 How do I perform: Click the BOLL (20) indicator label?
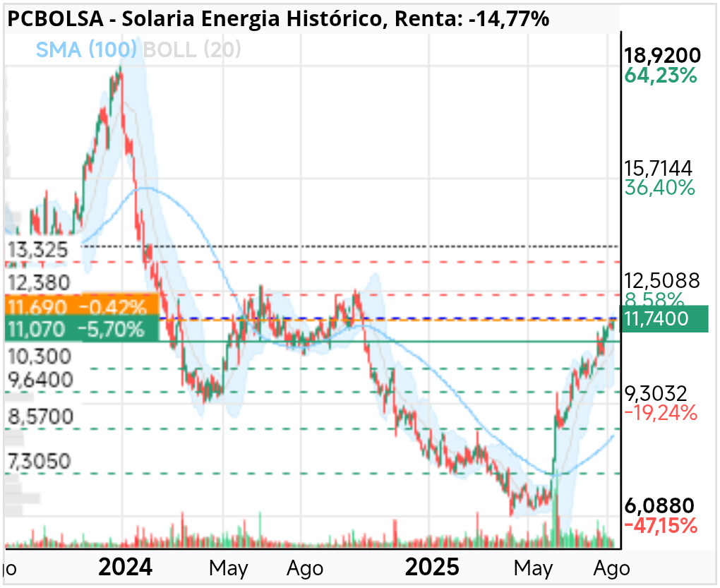[192, 49]
